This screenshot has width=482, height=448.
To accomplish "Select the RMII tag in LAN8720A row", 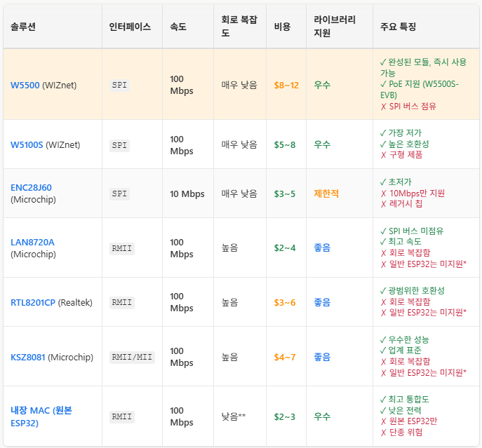I will 122,248.
